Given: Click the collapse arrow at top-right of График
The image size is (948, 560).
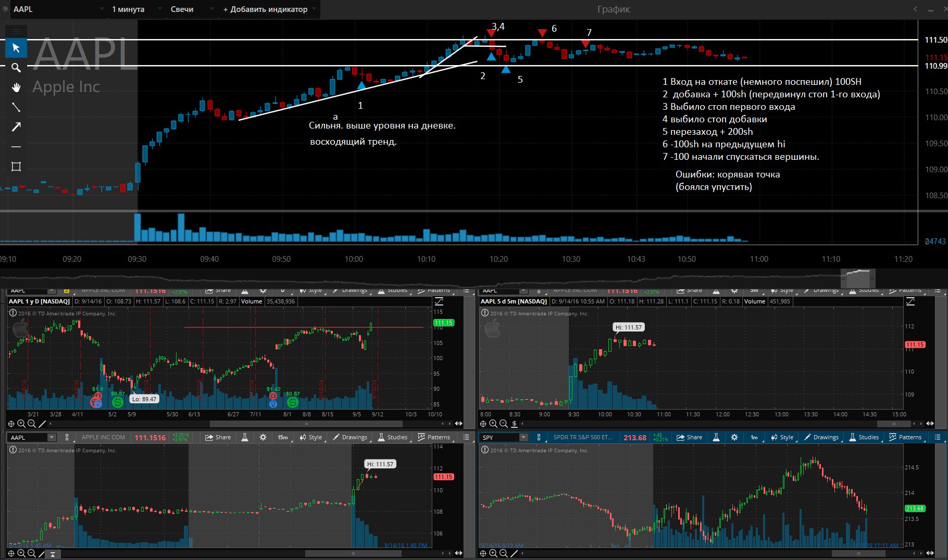Looking at the screenshot, I should [x=915, y=9].
